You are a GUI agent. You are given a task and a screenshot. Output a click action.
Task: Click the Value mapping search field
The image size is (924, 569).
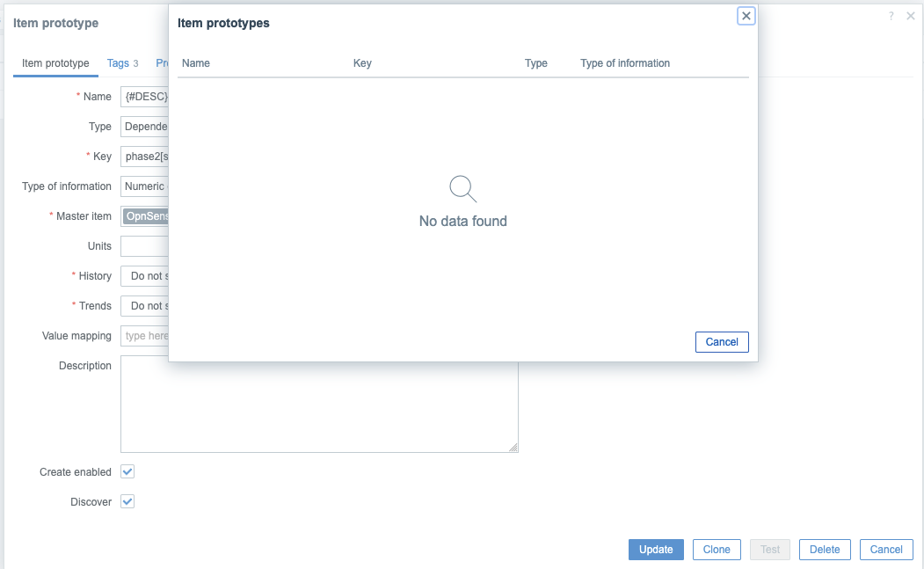pyautogui.click(x=144, y=336)
